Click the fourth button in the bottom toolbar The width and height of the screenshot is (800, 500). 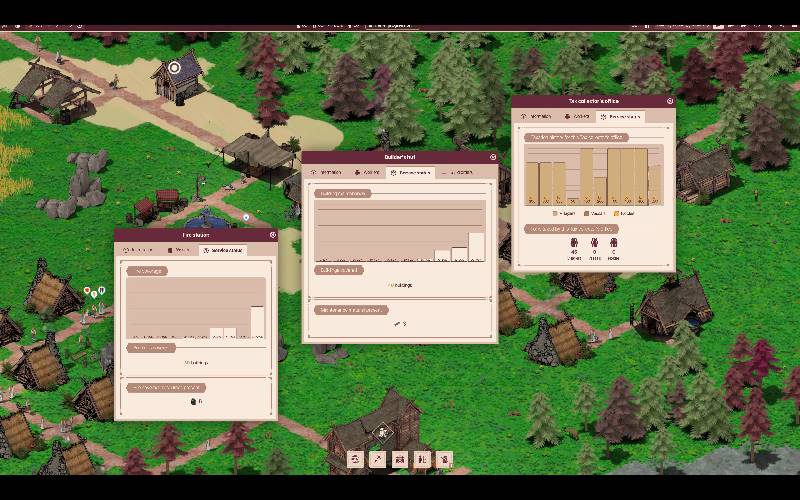coord(422,459)
